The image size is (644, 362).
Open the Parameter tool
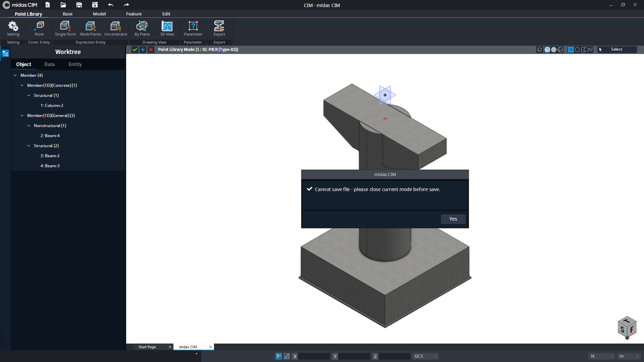pos(193,28)
